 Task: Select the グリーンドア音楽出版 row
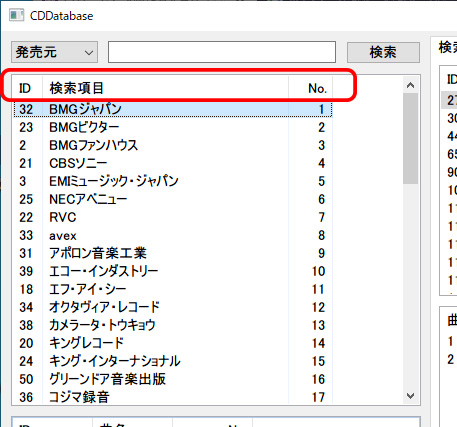[173, 379]
